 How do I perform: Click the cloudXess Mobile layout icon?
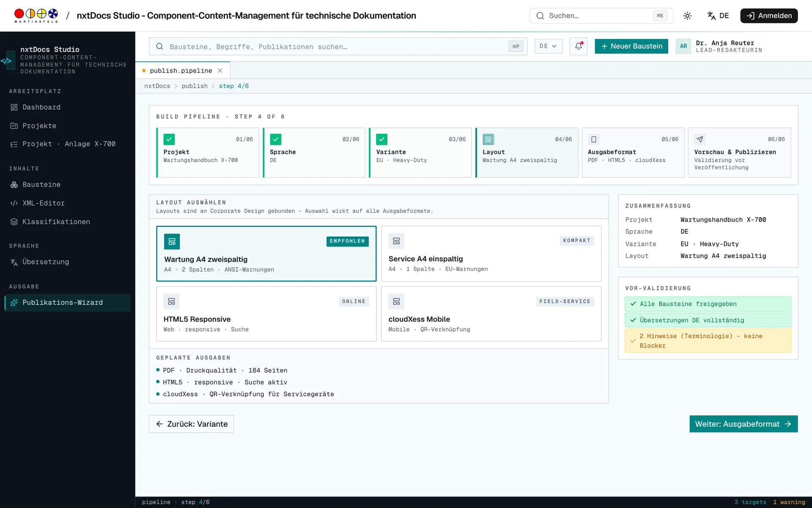click(x=396, y=301)
